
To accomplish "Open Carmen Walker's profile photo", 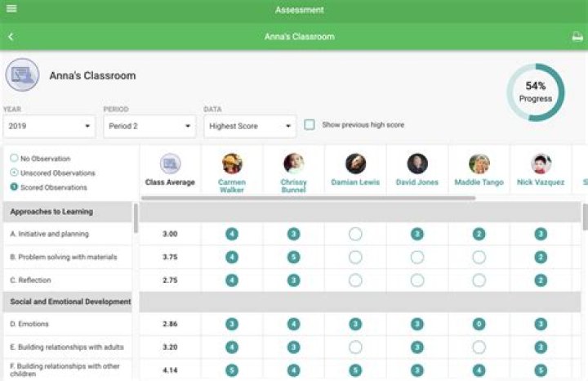I will tap(232, 164).
